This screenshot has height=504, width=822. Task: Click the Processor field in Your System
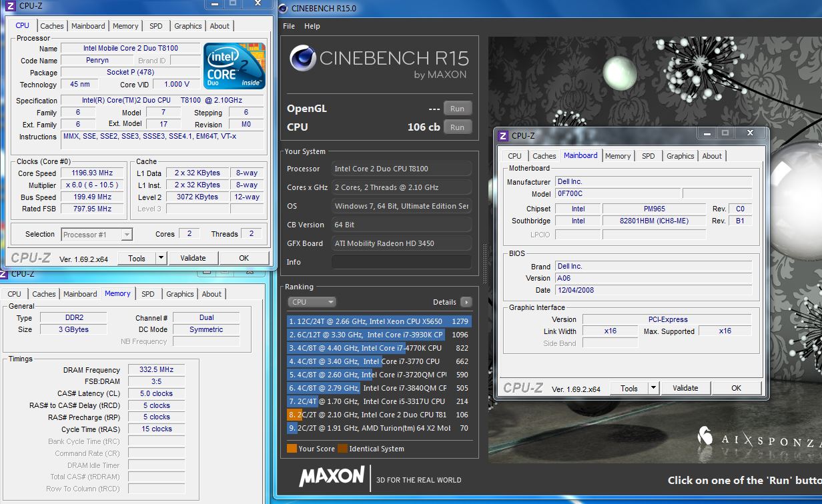coord(401,169)
